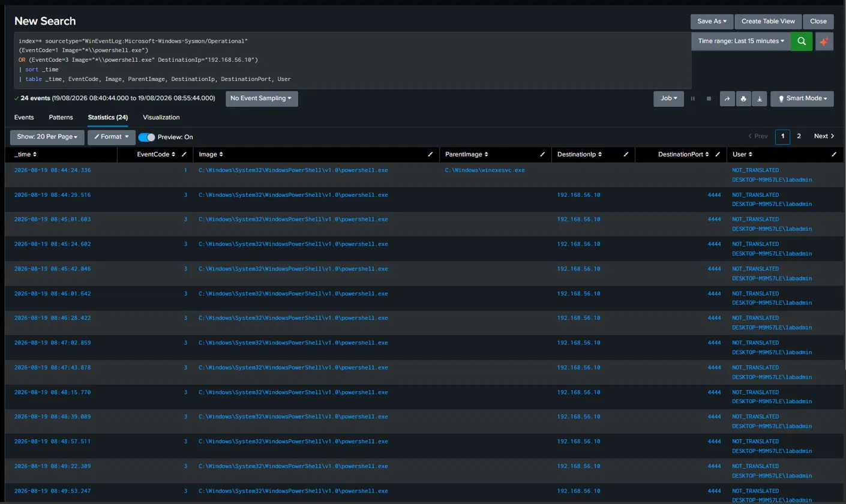Sort the table by DestinationPort
This screenshot has width=846, height=504.
click(683, 154)
